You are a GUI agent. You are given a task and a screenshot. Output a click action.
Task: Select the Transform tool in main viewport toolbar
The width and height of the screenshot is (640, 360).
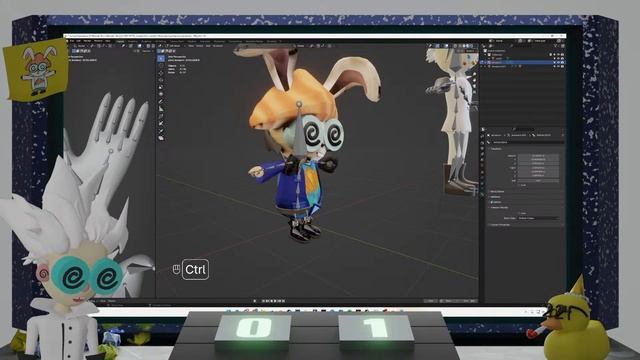click(x=161, y=94)
